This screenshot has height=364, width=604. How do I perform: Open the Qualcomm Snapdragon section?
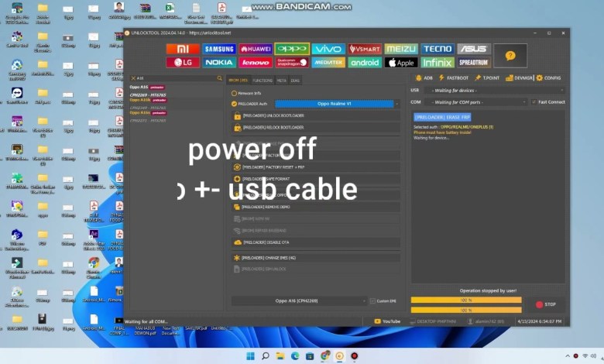point(291,63)
